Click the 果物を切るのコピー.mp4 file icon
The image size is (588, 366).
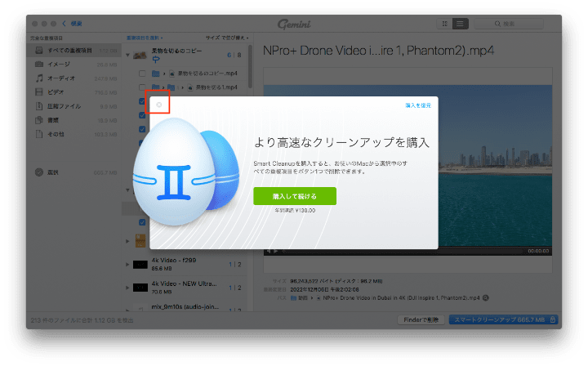[x=172, y=74]
